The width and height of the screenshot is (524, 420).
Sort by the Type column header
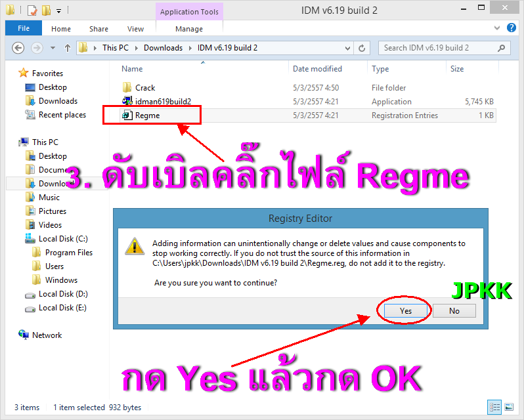380,69
